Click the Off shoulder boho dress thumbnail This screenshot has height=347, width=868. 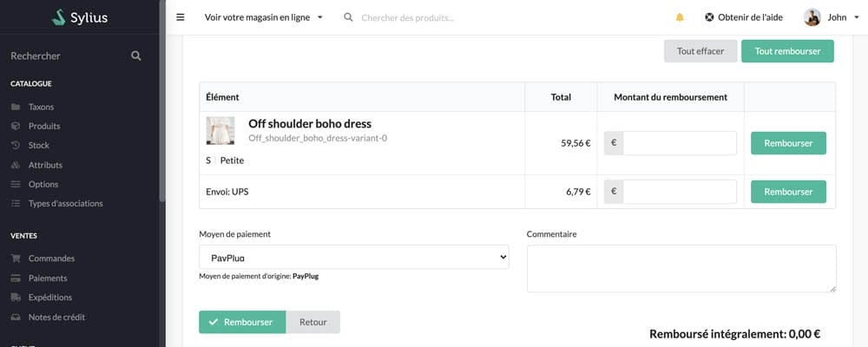pyautogui.click(x=220, y=131)
